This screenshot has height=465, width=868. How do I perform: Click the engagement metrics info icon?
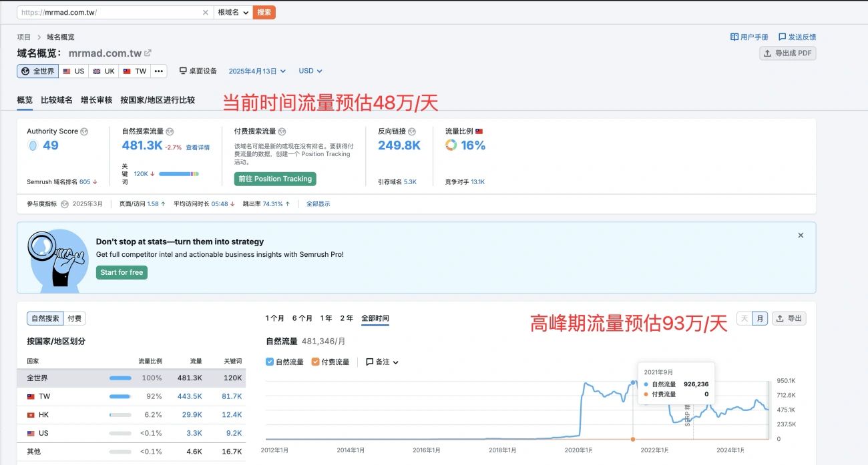click(65, 204)
